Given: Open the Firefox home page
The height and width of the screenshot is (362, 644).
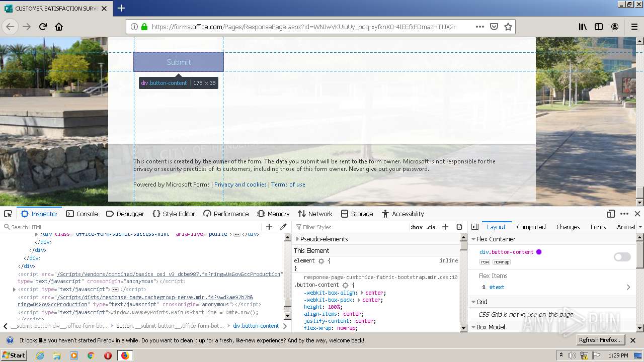Looking at the screenshot, I should click(x=59, y=27).
